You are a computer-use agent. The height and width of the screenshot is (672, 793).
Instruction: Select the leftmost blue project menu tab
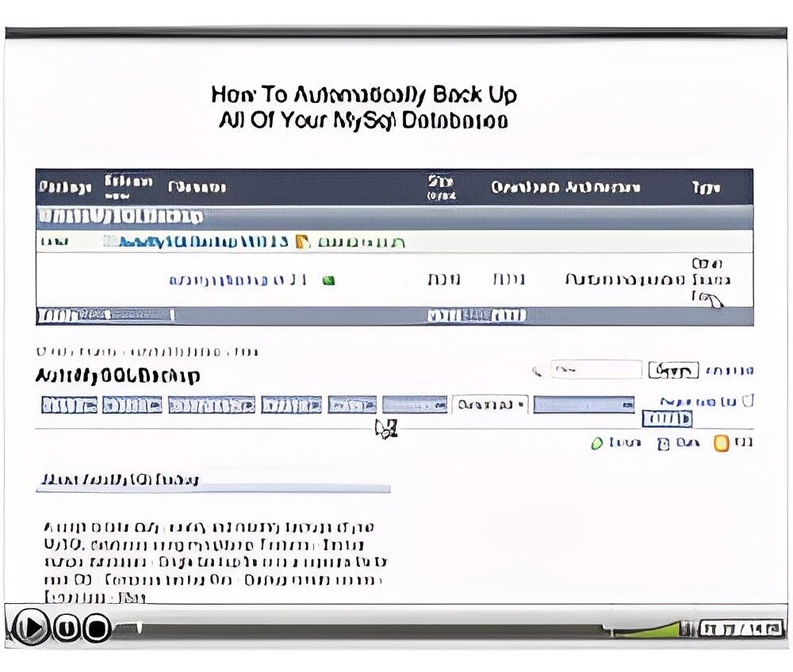tap(69, 405)
